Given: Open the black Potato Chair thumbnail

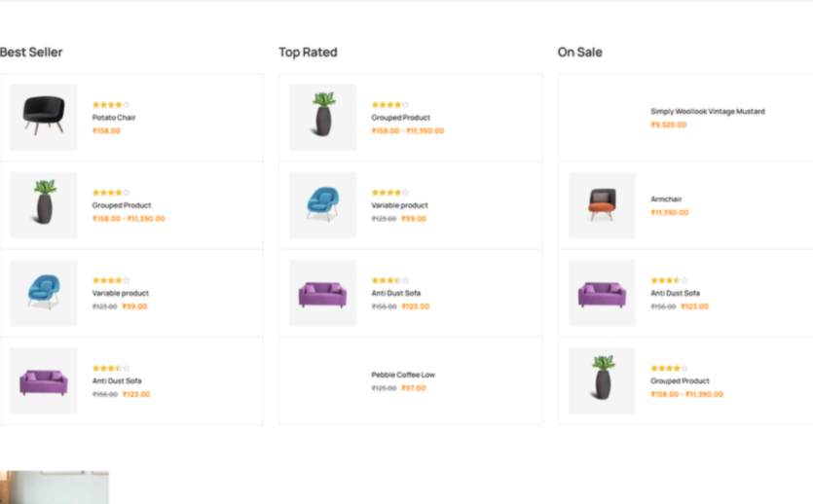Looking at the screenshot, I should [x=44, y=117].
